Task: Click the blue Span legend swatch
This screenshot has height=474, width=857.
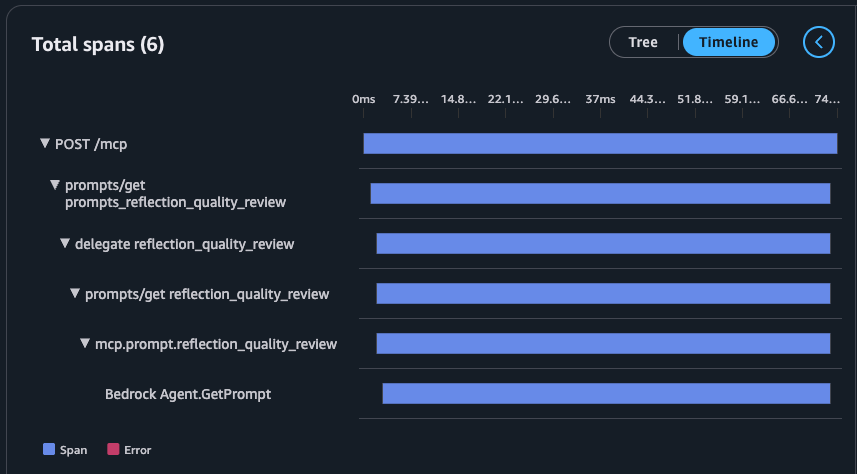Action: [x=49, y=449]
